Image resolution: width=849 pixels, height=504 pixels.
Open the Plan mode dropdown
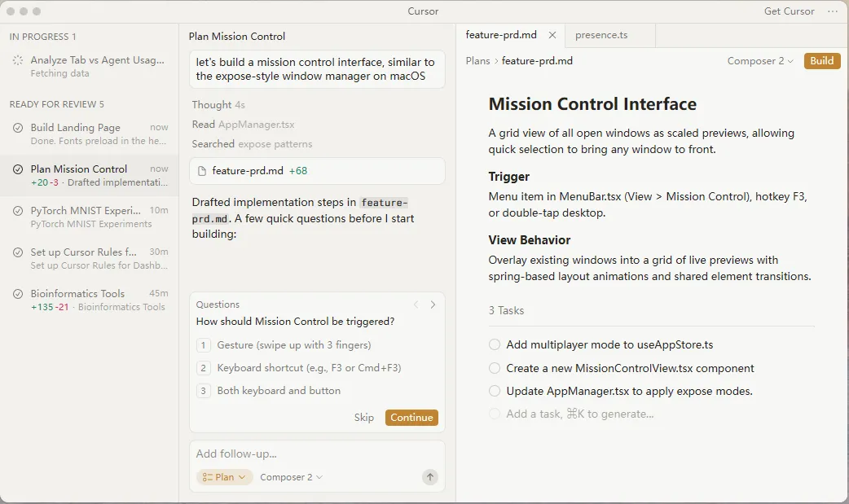point(224,477)
